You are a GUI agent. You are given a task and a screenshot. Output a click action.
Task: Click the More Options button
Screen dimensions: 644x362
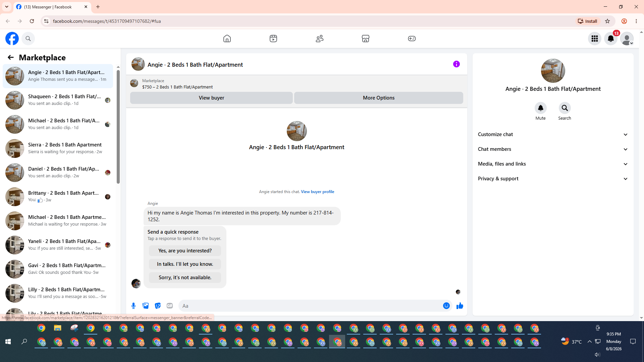379,98
